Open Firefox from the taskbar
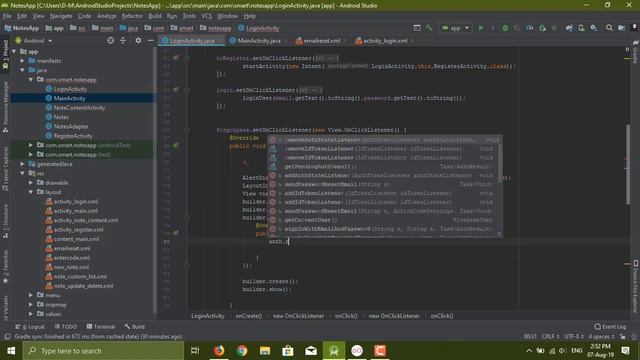Viewport: 640px width, 360px height. point(219,351)
